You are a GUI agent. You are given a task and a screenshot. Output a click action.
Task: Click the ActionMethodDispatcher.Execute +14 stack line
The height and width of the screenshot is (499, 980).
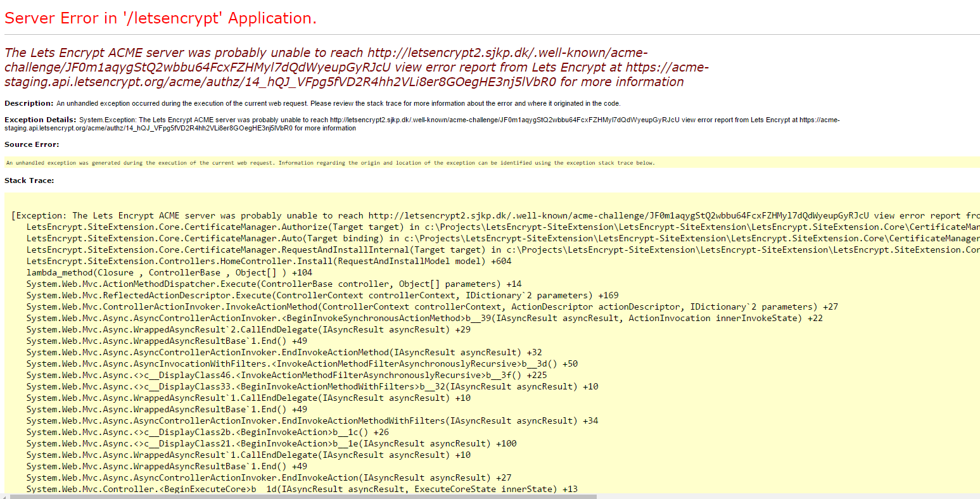pos(274,284)
